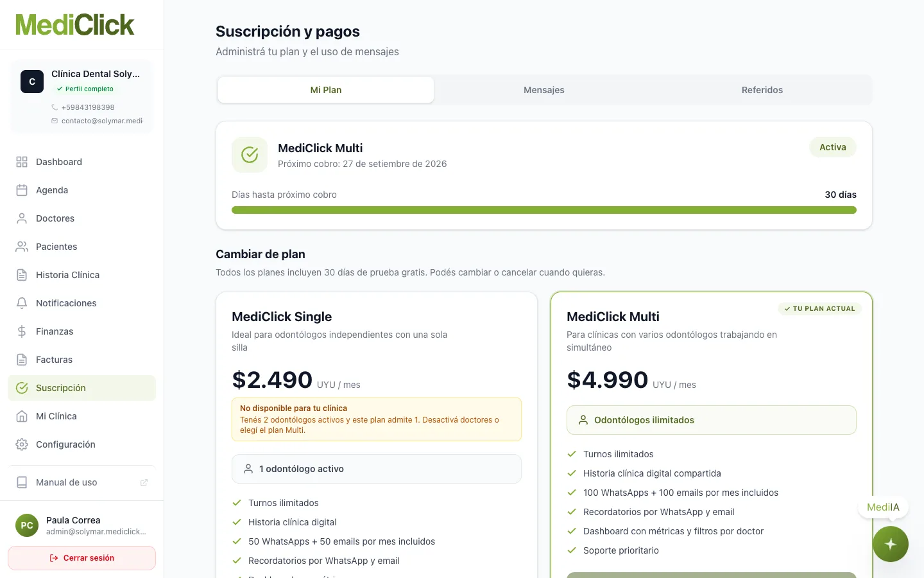The width and height of the screenshot is (924, 578).
Task: Open the Manual de uso link
Action: point(82,482)
